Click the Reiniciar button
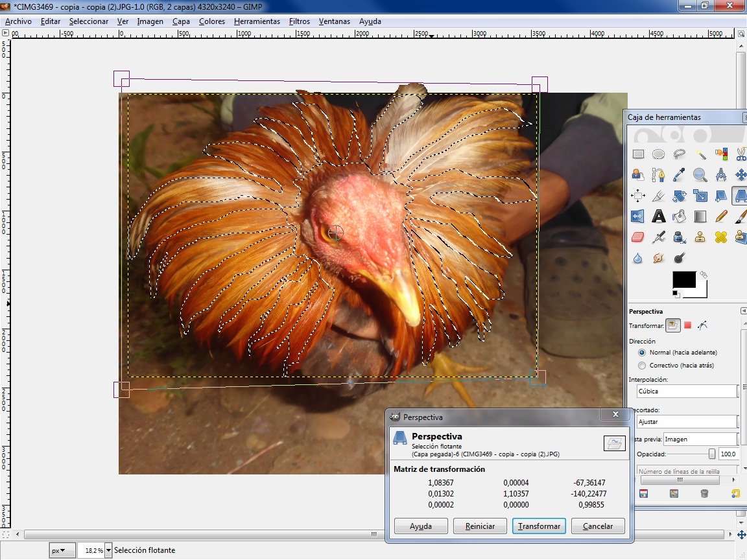This screenshot has height=560, width=747. tap(480, 526)
